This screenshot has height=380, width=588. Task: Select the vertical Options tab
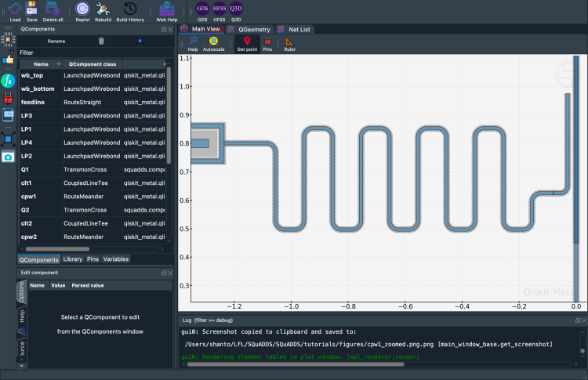[21, 292]
